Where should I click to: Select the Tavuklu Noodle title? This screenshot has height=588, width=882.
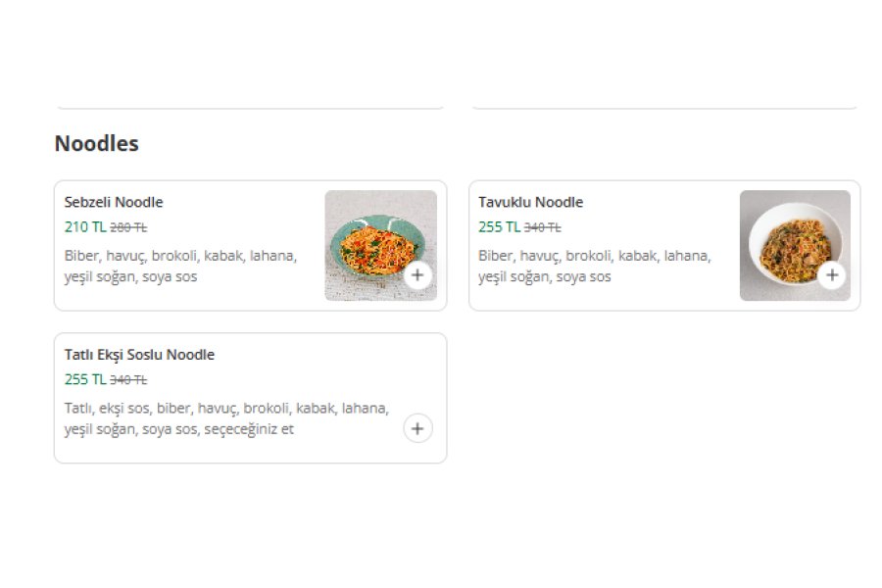pos(530,202)
